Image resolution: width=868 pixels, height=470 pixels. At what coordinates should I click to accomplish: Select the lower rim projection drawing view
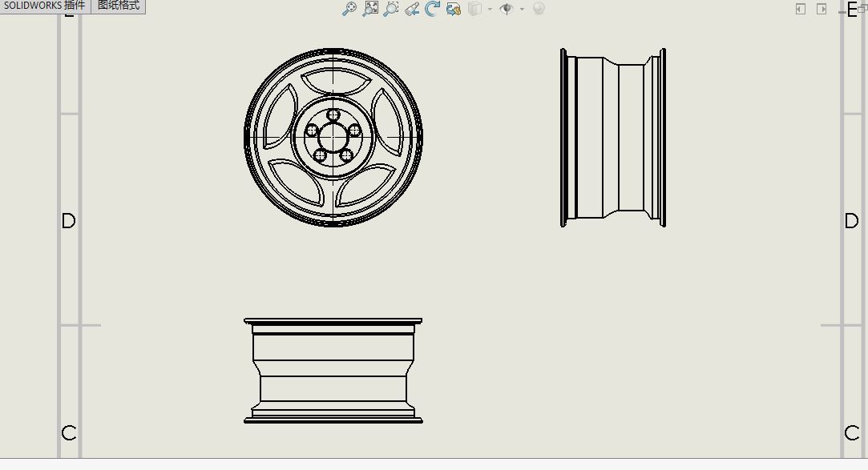coord(333,371)
